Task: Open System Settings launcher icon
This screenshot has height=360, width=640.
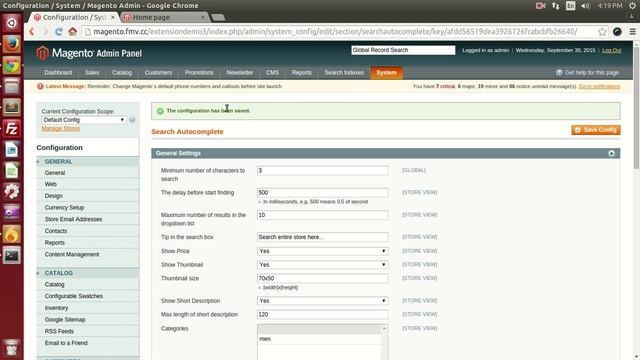Action: pyautogui.click(x=11, y=192)
